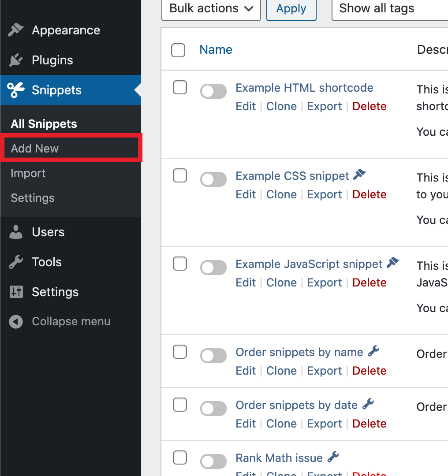The width and height of the screenshot is (448, 476).
Task: Export the Example HTML shortcode snippet
Action: (325, 107)
